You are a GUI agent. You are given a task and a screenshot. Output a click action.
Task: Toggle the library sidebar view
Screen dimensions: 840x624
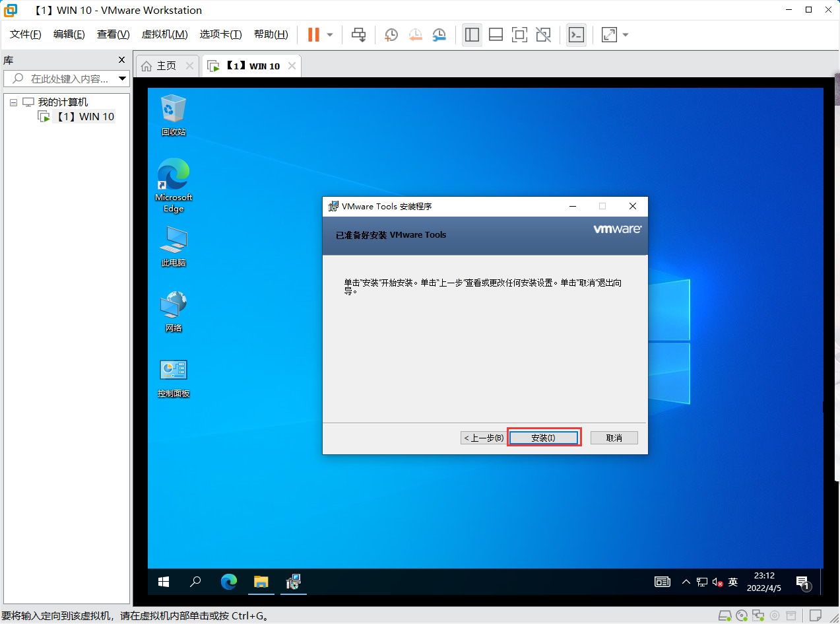pyautogui.click(x=472, y=34)
